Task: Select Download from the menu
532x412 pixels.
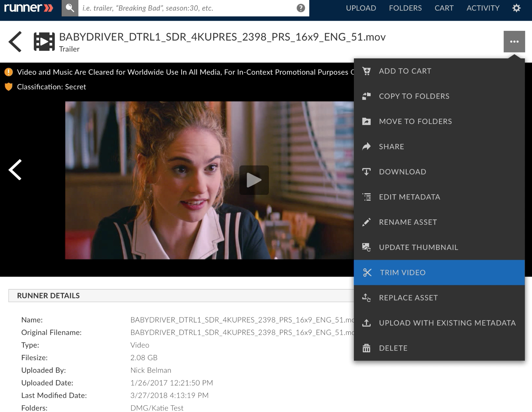Action: click(x=439, y=172)
